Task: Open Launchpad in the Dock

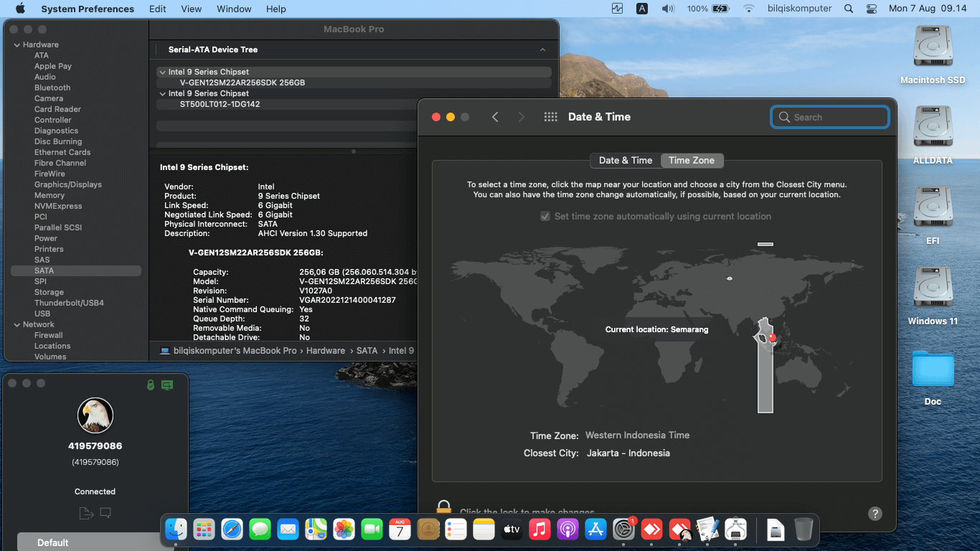Action: pyautogui.click(x=204, y=529)
